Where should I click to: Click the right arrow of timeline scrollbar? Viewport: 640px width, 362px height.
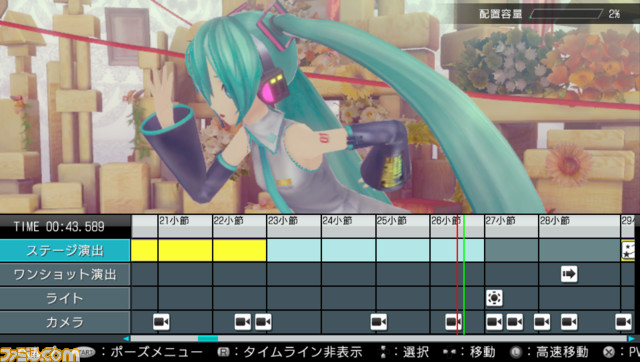tap(631, 339)
